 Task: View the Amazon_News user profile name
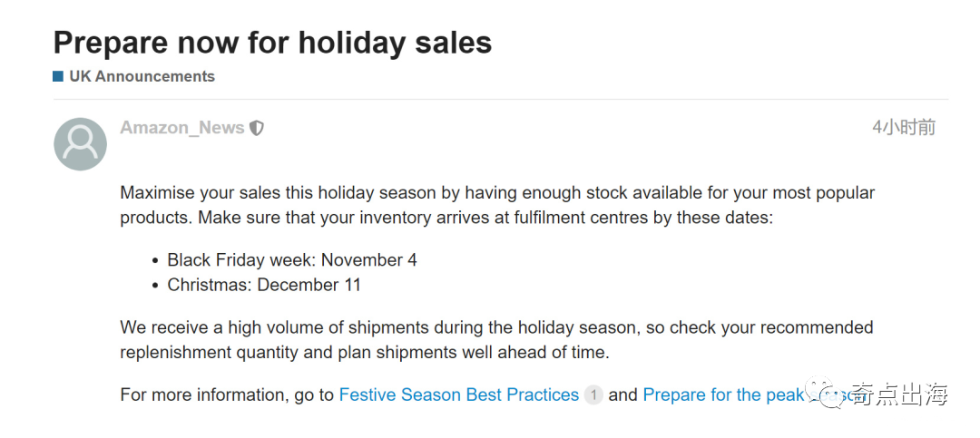point(181,128)
